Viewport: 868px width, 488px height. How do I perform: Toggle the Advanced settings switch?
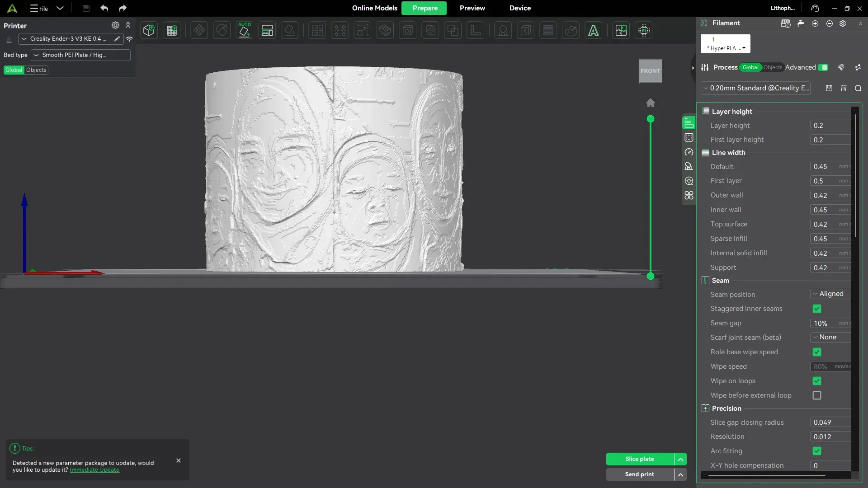824,67
